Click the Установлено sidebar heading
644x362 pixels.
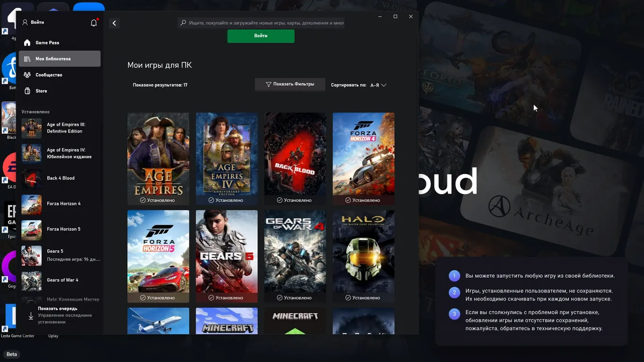[x=36, y=112]
